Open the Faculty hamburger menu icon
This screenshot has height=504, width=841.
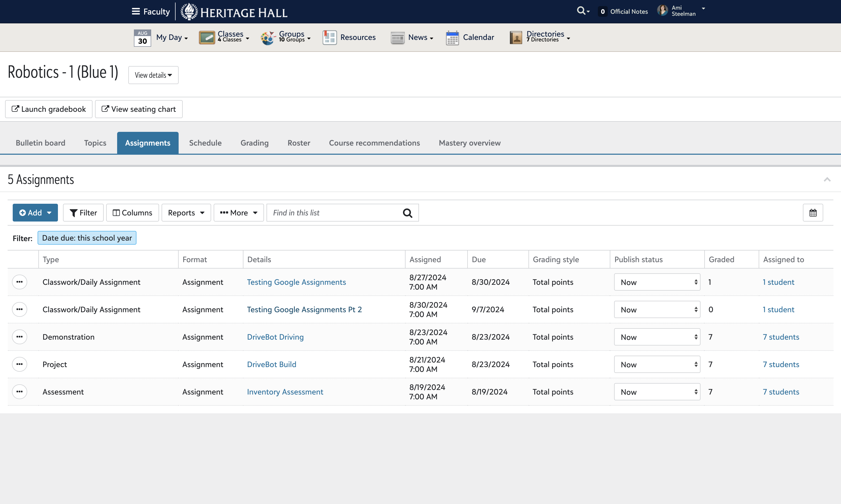[136, 11]
